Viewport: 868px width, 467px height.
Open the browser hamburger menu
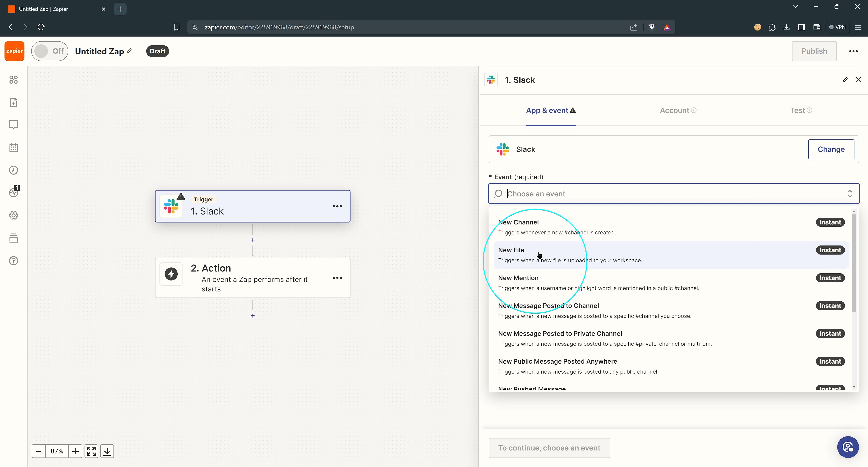click(x=858, y=27)
